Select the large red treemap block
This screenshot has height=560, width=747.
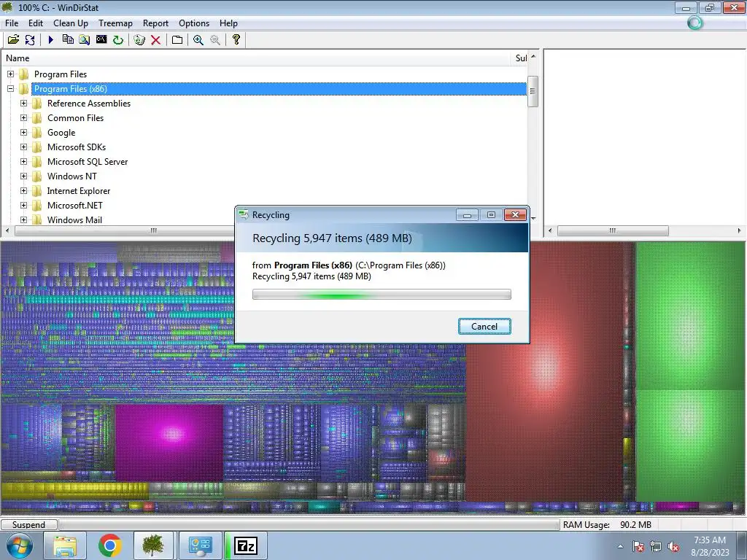click(545, 371)
